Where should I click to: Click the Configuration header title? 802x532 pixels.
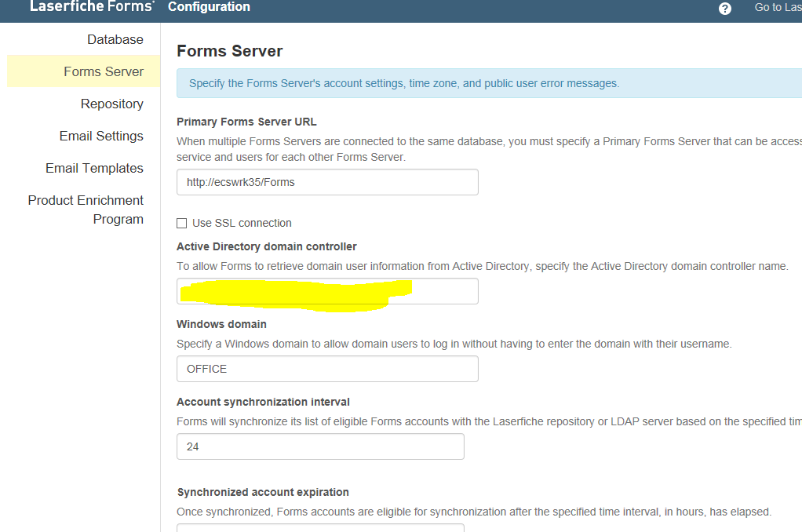click(209, 6)
